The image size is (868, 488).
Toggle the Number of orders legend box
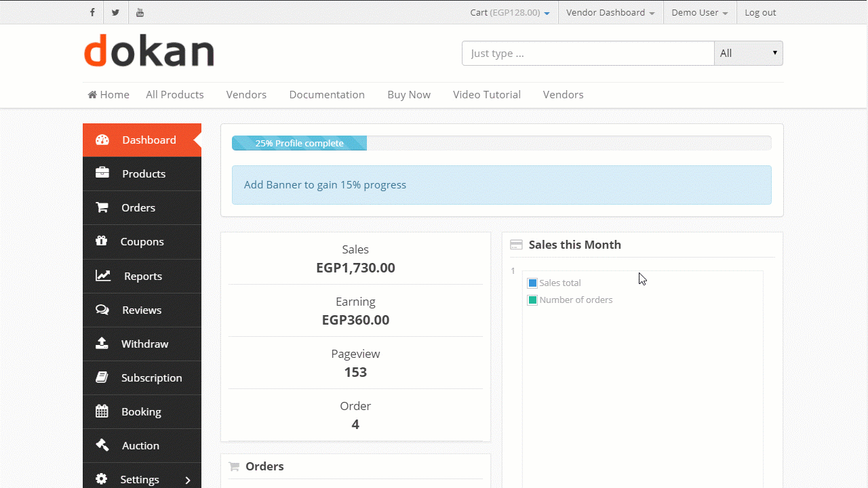click(532, 300)
